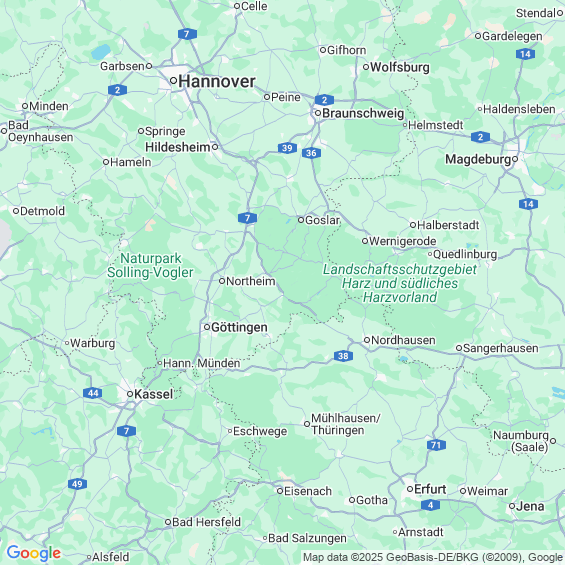Click the Kassel city marker
The height and width of the screenshot is (565, 565).
click(x=130, y=394)
